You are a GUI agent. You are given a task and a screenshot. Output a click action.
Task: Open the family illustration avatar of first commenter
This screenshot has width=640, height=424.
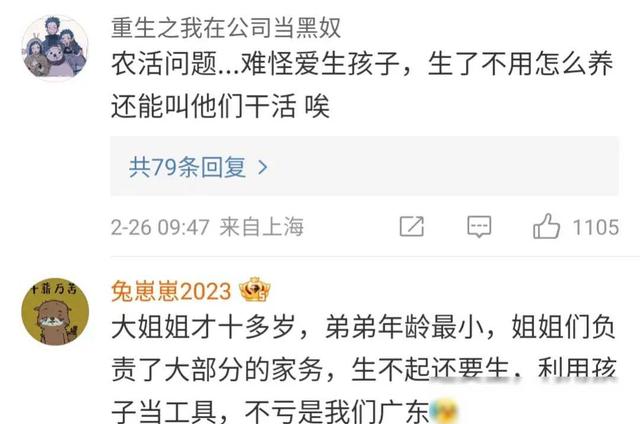(55, 48)
